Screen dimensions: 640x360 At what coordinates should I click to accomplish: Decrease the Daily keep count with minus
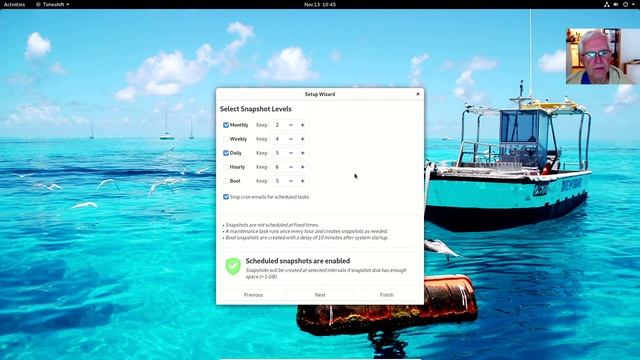291,153
